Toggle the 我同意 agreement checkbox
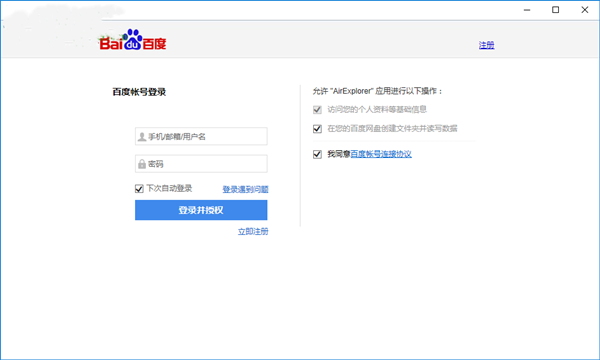 (x=317, y=154)
